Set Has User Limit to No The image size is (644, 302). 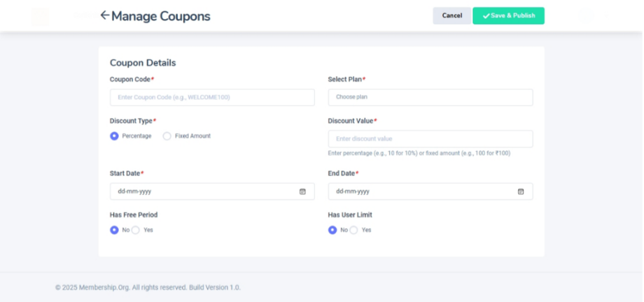point(332,230)
